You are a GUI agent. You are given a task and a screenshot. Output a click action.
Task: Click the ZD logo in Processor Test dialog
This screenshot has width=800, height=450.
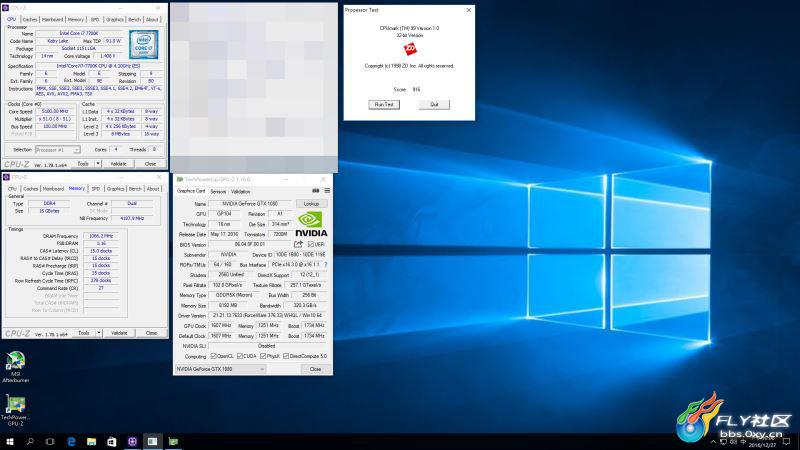click(x=410, y=49)
